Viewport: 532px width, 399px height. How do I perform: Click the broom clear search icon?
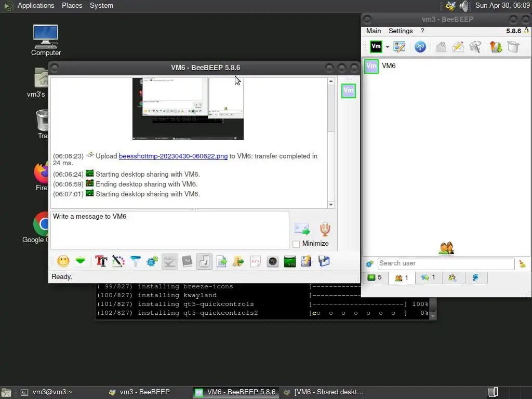(x=522, y=263)
